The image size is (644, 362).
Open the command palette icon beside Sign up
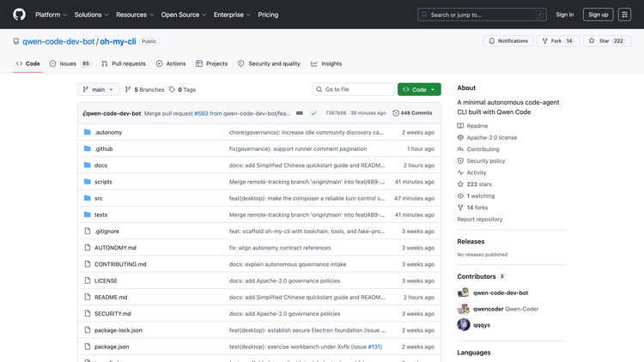point(624,15)
